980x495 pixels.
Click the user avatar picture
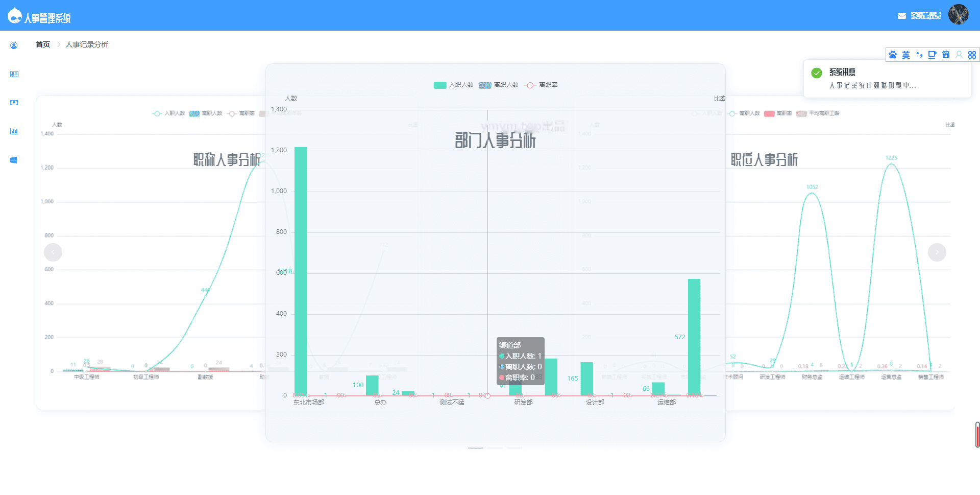tap(958, 14)
